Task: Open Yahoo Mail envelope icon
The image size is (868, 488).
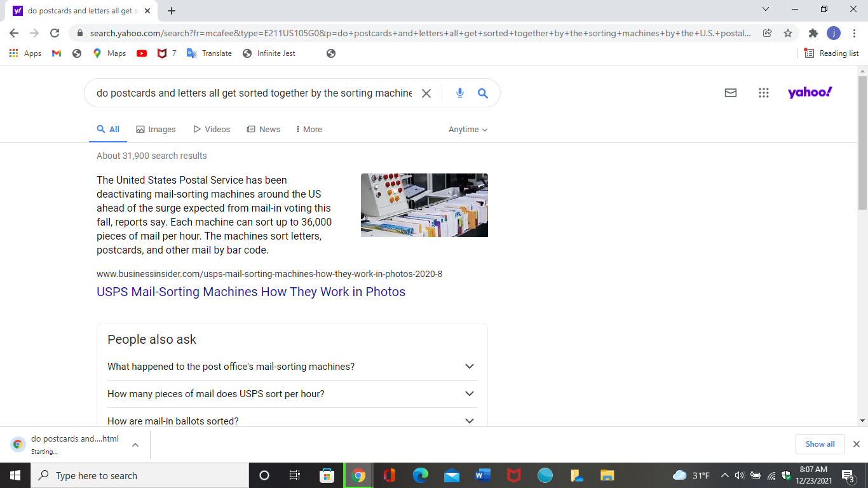Action: coord(731,93)
